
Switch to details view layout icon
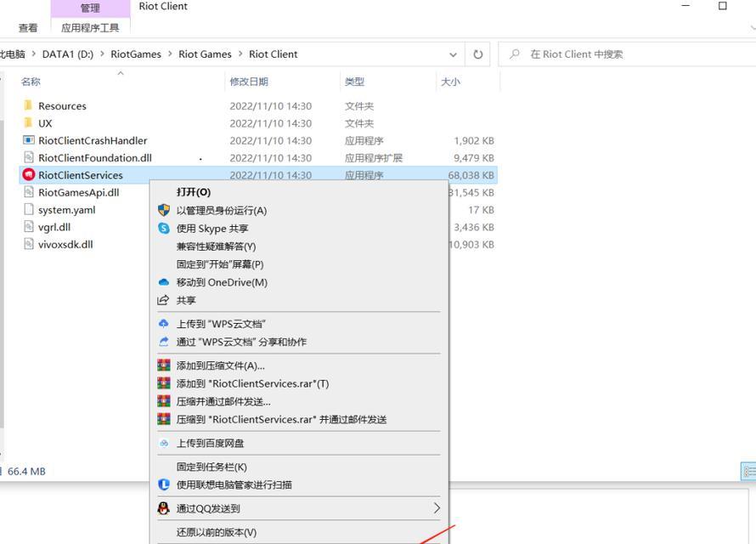[x=748, y=471]
